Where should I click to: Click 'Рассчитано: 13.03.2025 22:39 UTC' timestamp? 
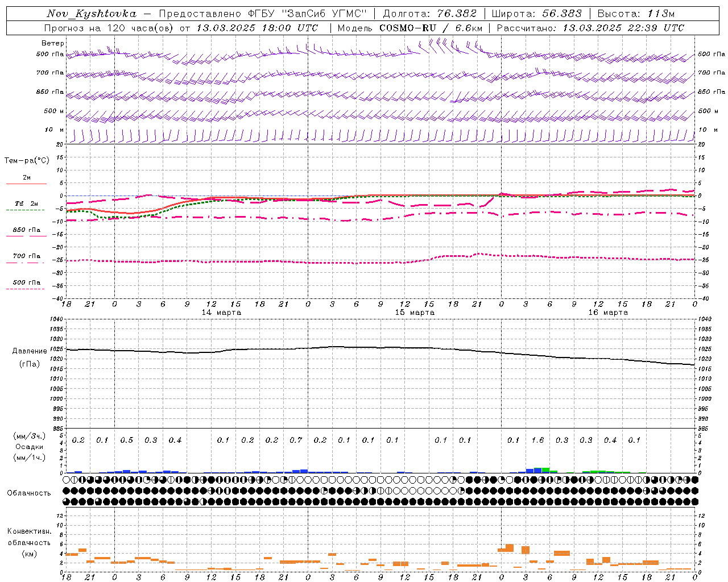590,28
